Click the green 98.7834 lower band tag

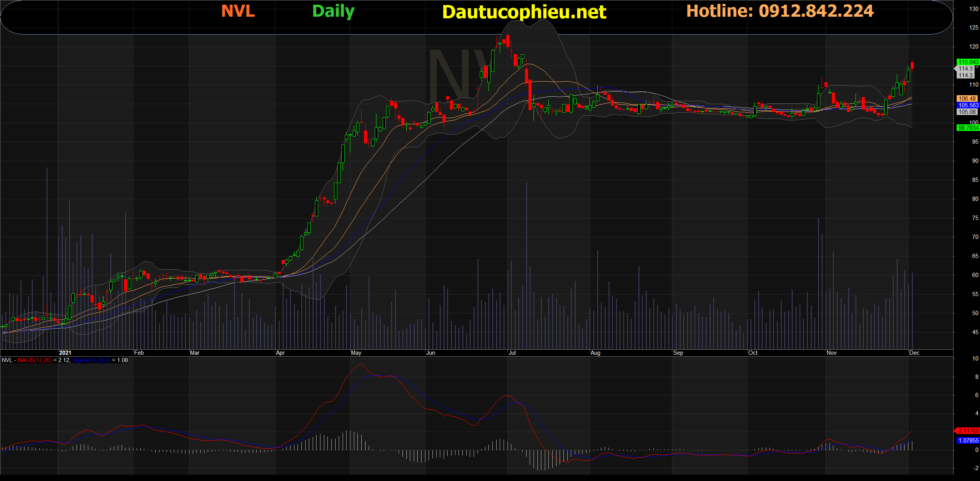(x=968, y=128)
